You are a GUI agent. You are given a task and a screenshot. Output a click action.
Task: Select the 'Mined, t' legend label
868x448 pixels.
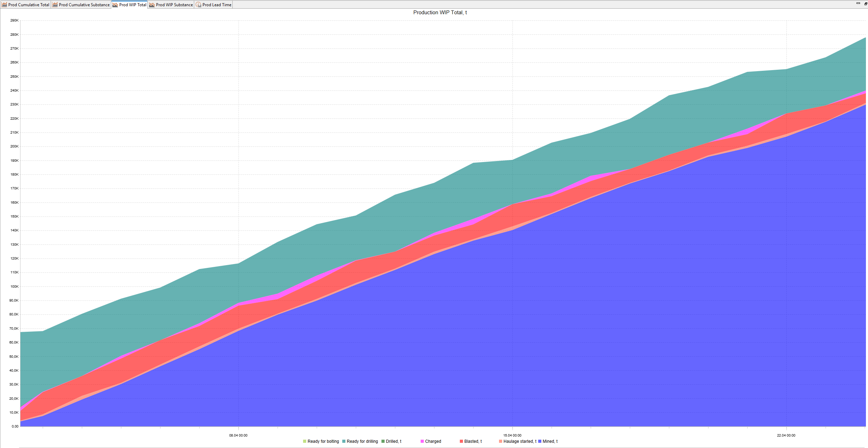[x=550, y=441]
